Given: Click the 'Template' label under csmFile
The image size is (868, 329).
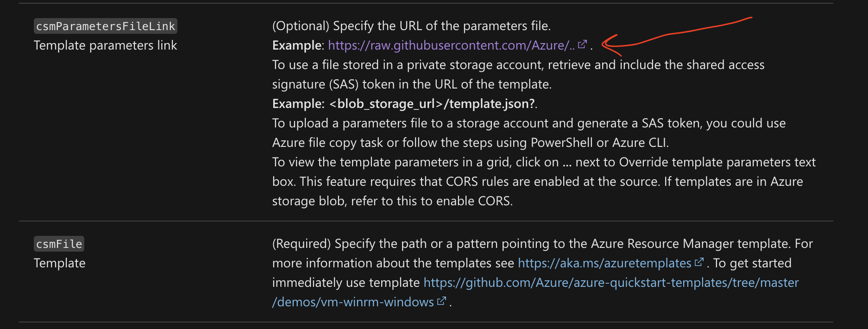Looking at the screenshot, I should pos(60,263).
